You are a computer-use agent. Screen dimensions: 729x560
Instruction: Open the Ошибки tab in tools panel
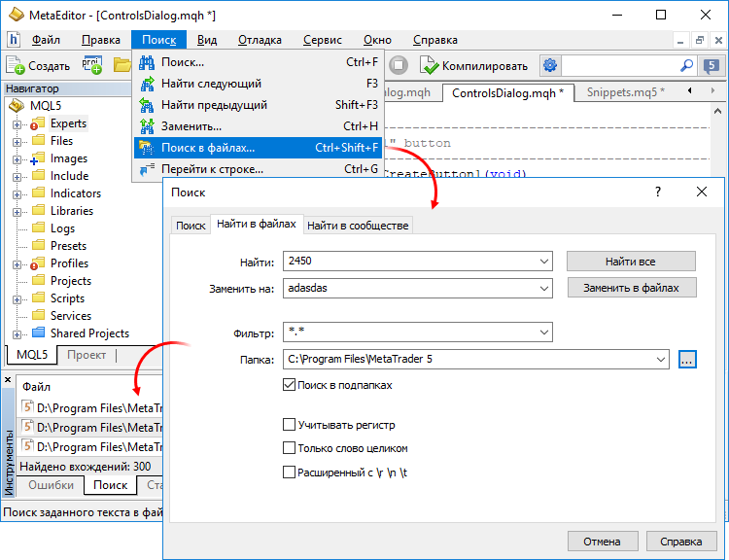click(51, 485)
